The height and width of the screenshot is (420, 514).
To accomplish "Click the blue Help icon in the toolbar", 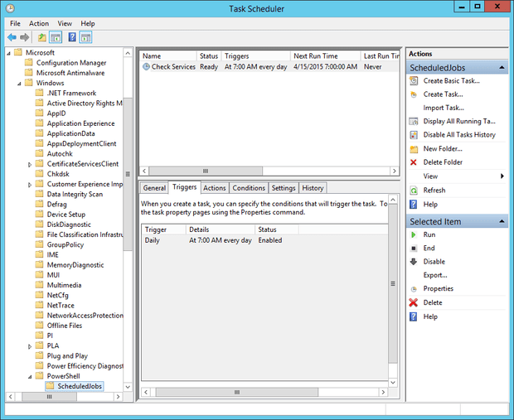I will pos(72,37).
